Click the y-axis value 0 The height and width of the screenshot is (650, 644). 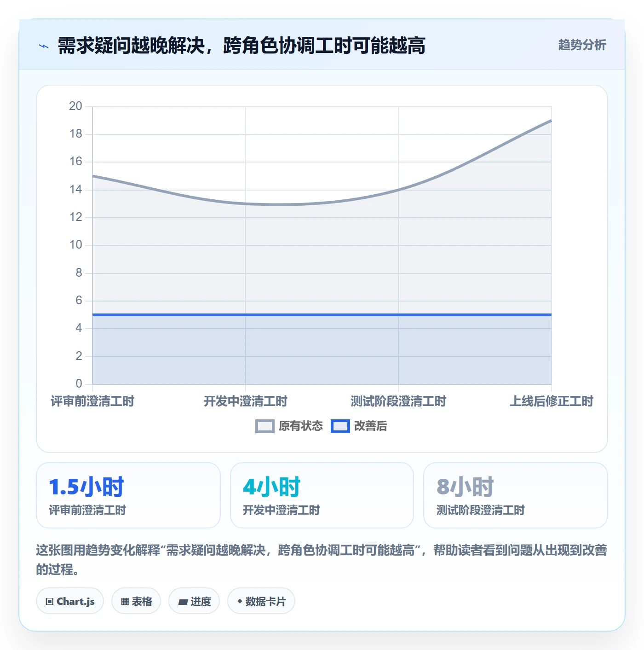pyautogui.click(x=79, y=383)
